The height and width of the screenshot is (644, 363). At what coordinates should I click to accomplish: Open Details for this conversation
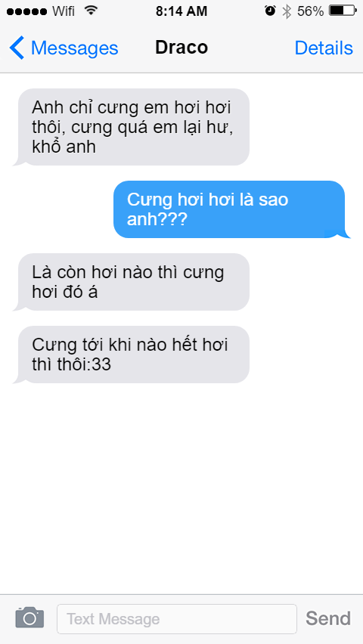324,48
